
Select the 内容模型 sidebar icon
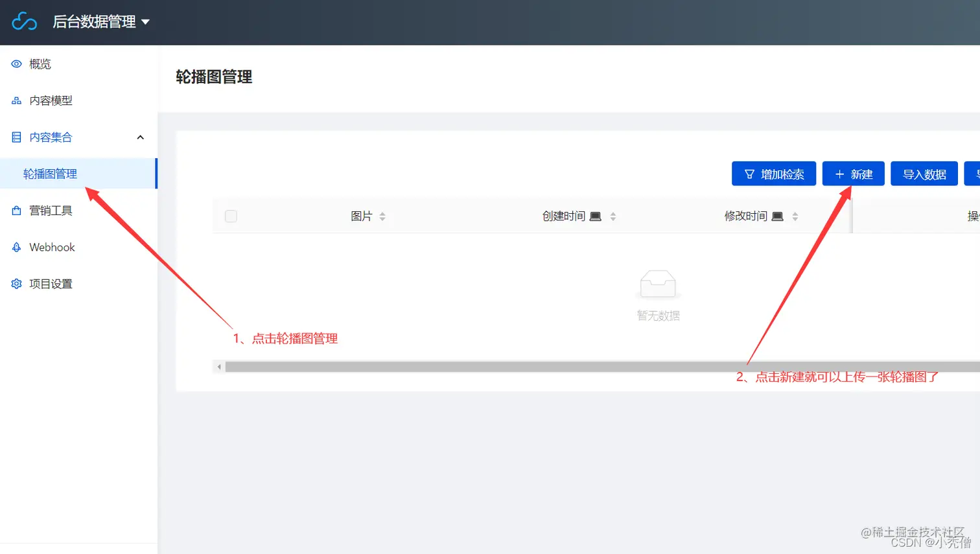pos(16,100)
